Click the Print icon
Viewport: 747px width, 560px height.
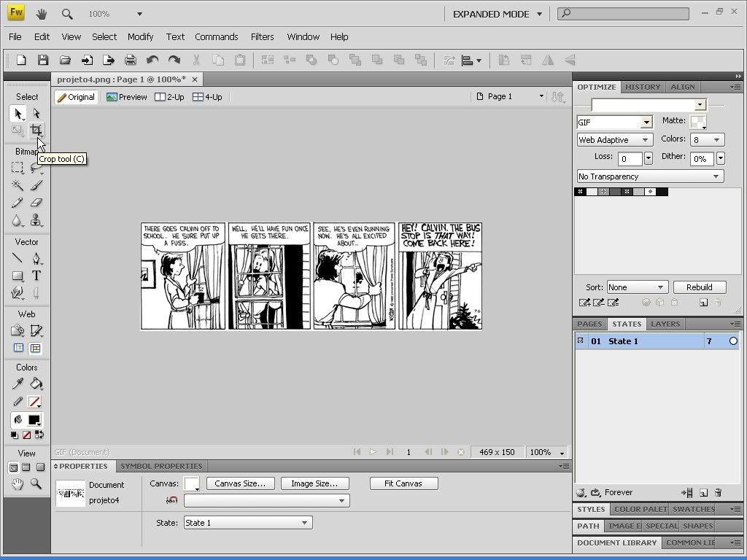(130, 60)
